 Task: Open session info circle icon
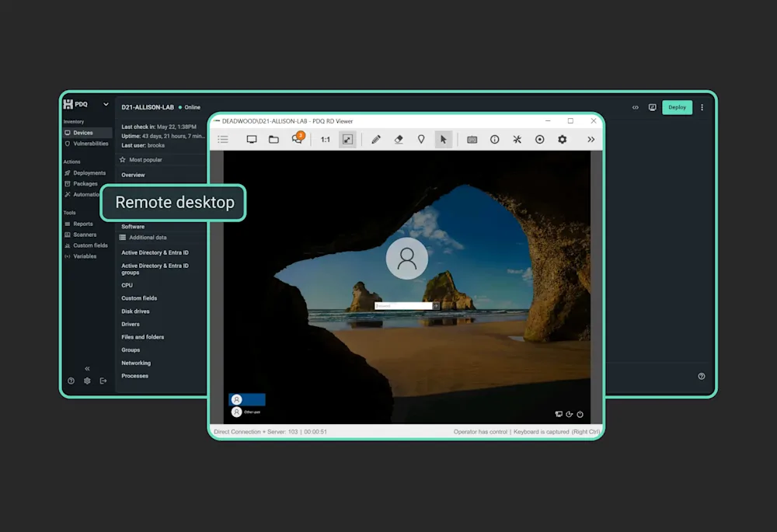point(494,140)
